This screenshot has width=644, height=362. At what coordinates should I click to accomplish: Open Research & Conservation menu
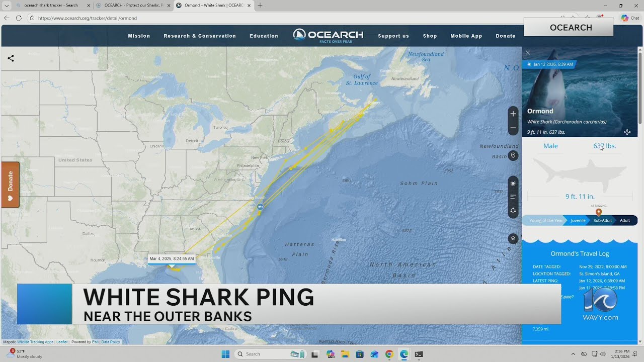coord(200,36)
